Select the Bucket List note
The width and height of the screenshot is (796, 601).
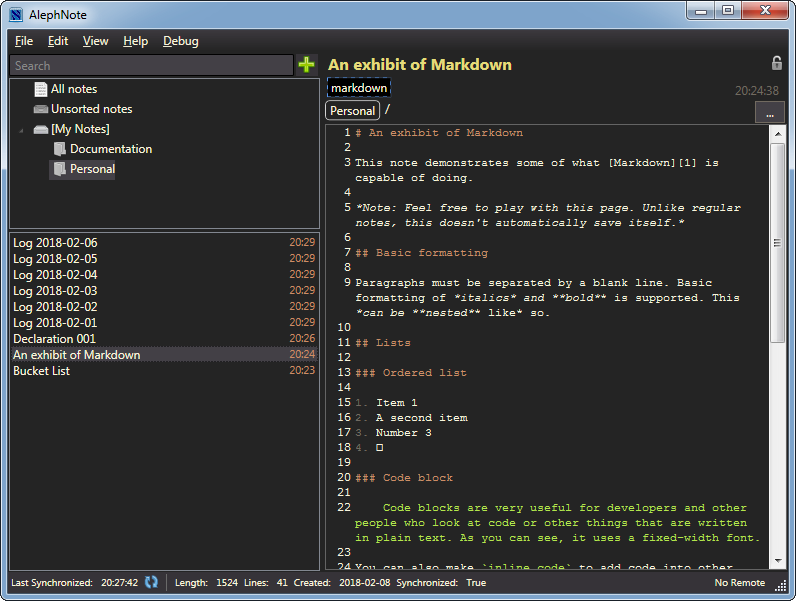pyautogui.click(x=42, y=371)
